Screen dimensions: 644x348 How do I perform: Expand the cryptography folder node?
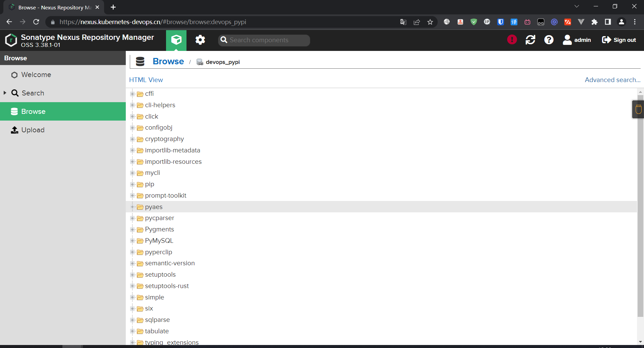tap(132, 139)
